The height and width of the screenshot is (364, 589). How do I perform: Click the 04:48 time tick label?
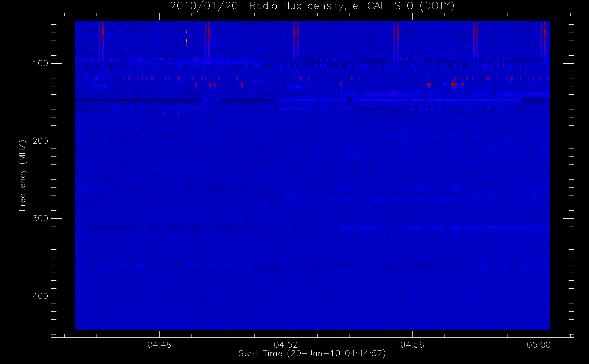point(159,345)
